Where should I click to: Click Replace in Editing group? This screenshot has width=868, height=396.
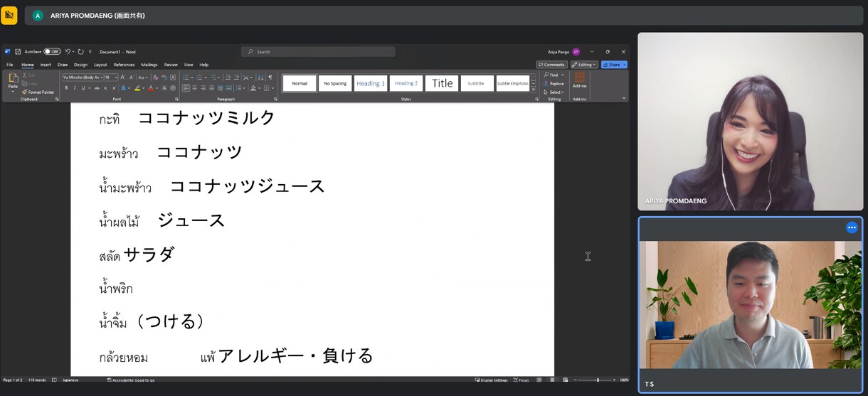(554, 83)
